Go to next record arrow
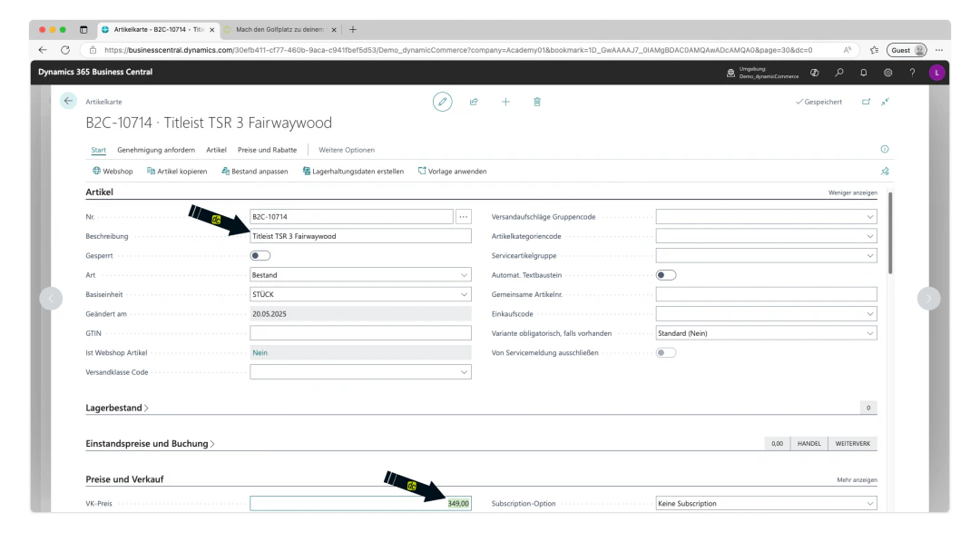The height and width of the screenshot is (552, 980). [929, 298]
